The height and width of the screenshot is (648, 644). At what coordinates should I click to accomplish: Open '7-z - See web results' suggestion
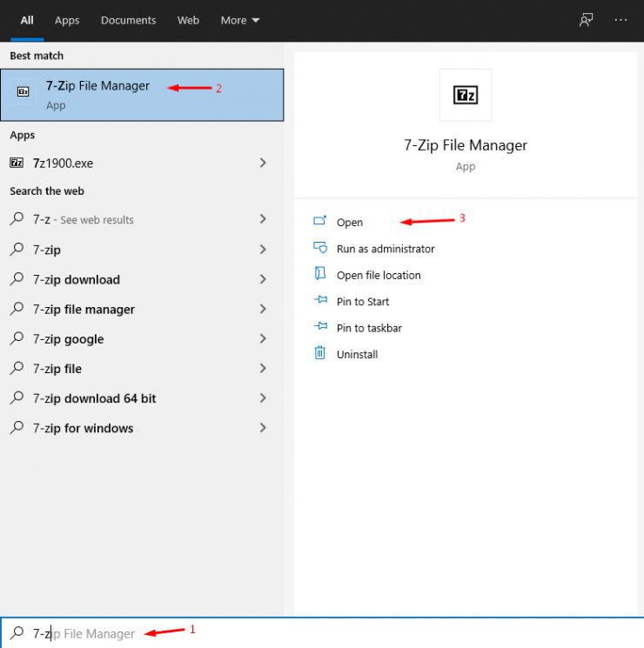(x=142, y=219)
